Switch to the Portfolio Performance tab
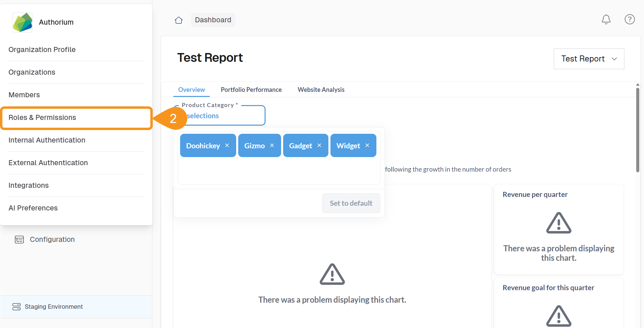644x328 pixels. pyautogui.click(x=251, y=90)
